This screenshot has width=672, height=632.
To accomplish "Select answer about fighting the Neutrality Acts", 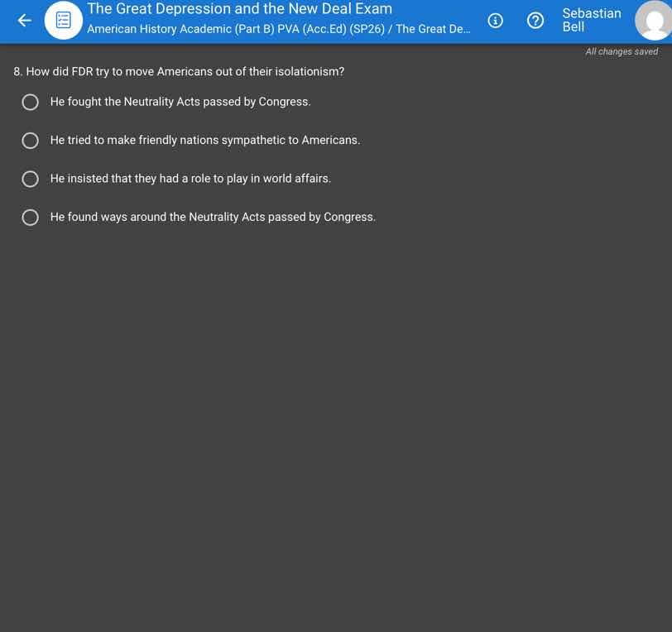I will (x=31, y=102).
